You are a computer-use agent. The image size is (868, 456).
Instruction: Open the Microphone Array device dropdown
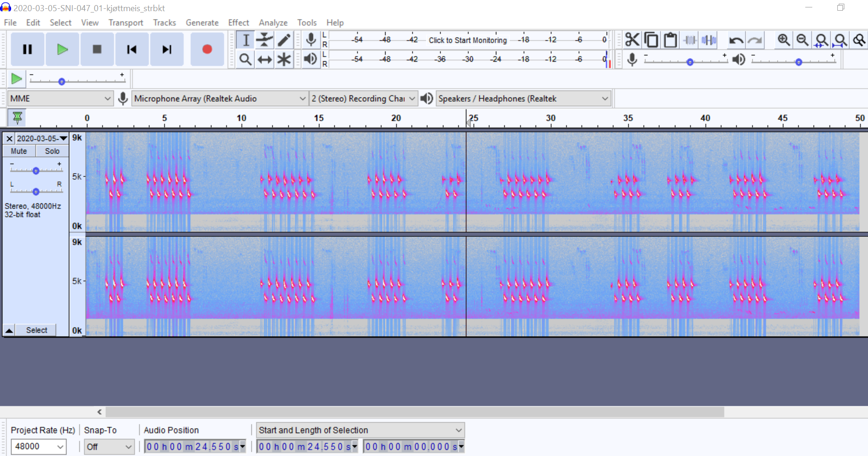[x=218, y=98]
